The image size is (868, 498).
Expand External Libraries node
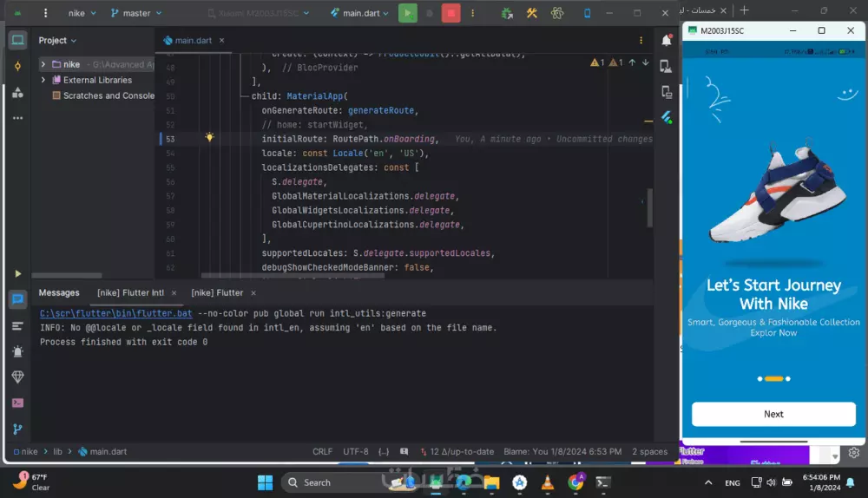click(43, 80)
